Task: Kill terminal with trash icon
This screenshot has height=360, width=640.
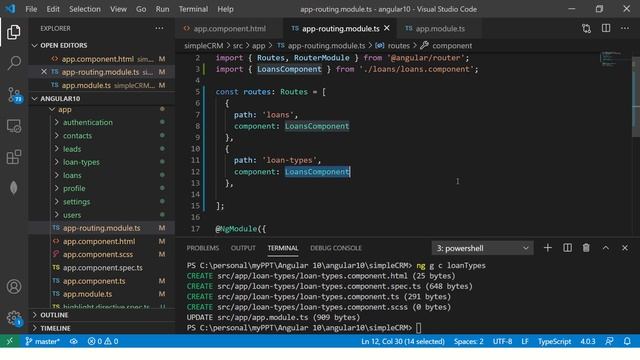Action: pos(586,248)
